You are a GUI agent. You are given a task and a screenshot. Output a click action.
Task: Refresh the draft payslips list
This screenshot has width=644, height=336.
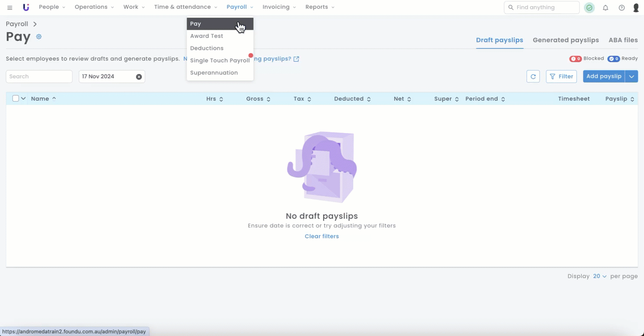coord(533,77)
